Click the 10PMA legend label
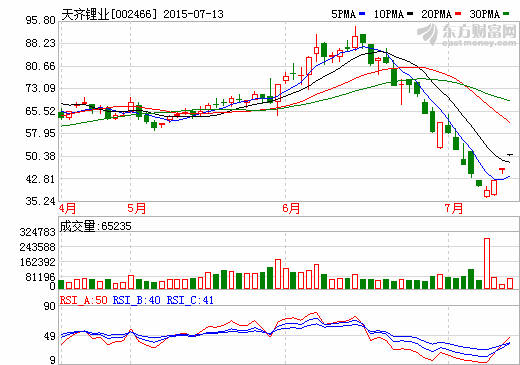Image resolution: width=520 pixels, height=365 pixels. 389,14
